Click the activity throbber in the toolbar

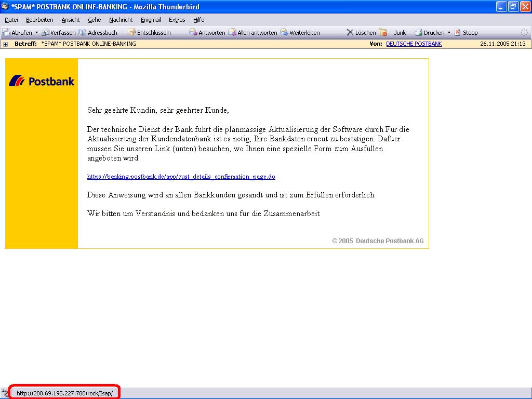click(x=524, y=32)
